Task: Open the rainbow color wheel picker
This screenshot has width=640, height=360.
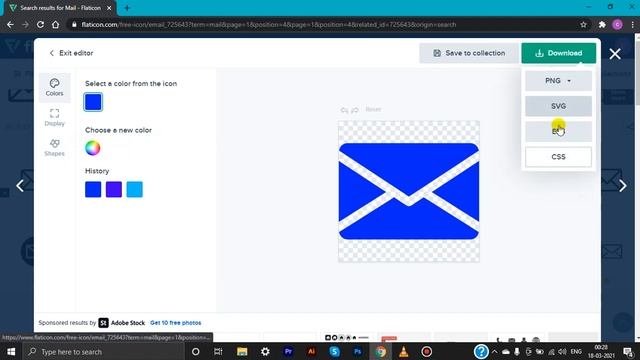Action: point(93,148)
